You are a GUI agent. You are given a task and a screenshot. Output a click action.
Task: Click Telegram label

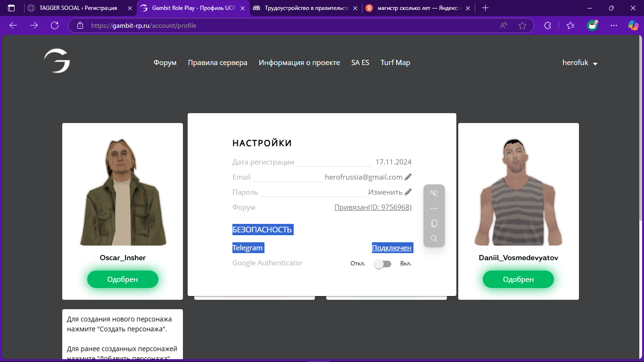(248, 248)
